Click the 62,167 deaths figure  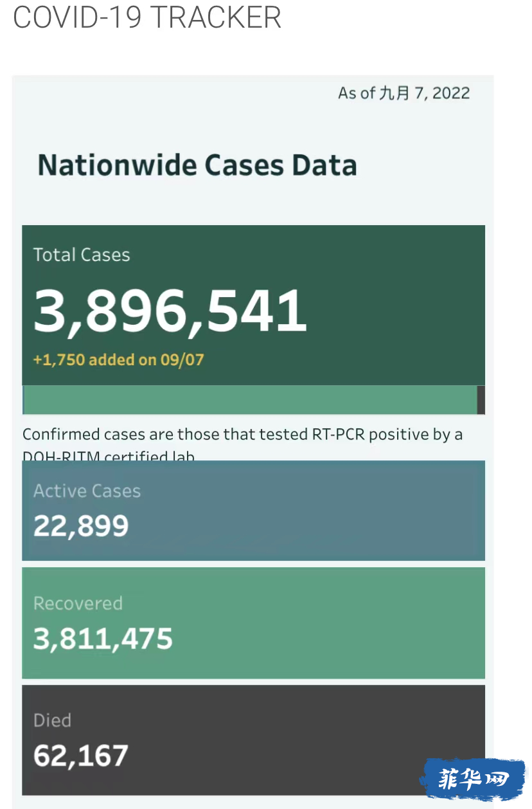[81, 756]
